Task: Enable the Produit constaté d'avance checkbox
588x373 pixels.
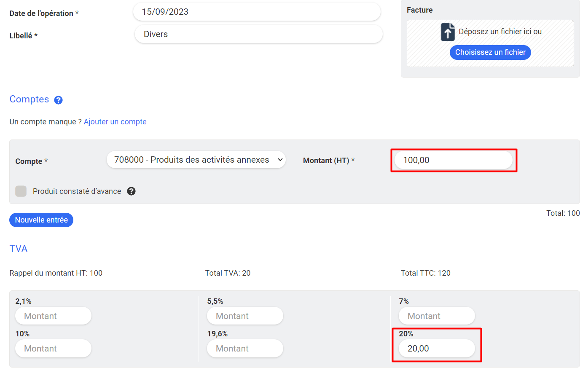Action: (21, 191)
